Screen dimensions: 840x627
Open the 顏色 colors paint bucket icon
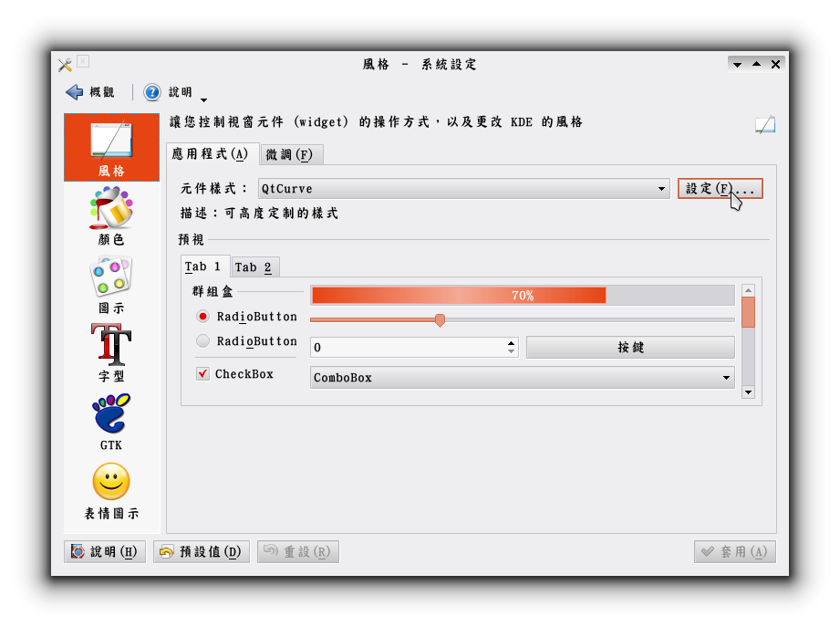point(111,207)
